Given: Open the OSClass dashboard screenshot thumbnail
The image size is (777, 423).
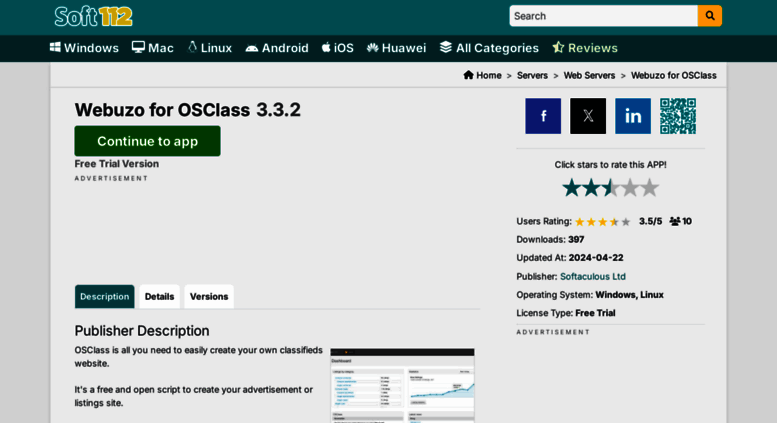Looking at the screenshot, I should pos(402,385).
